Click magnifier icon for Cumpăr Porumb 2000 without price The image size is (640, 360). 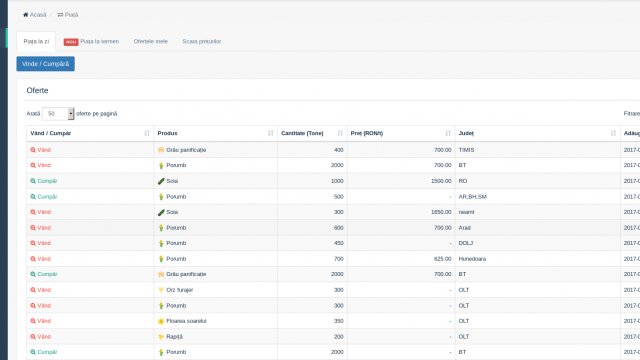coord(33,352)
